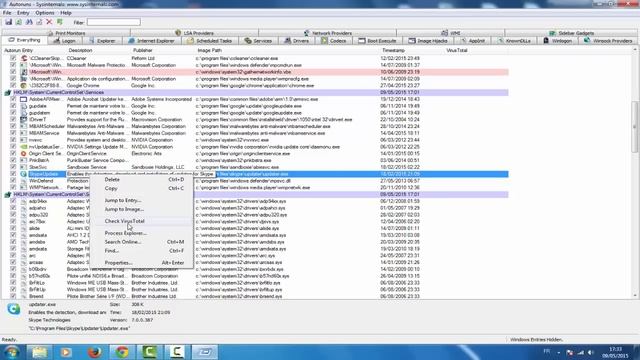Click the Find binoculars toolbar icon
The height and width of the screenshot is (360, 640).
pyautogui.click(x=29, y=22)
